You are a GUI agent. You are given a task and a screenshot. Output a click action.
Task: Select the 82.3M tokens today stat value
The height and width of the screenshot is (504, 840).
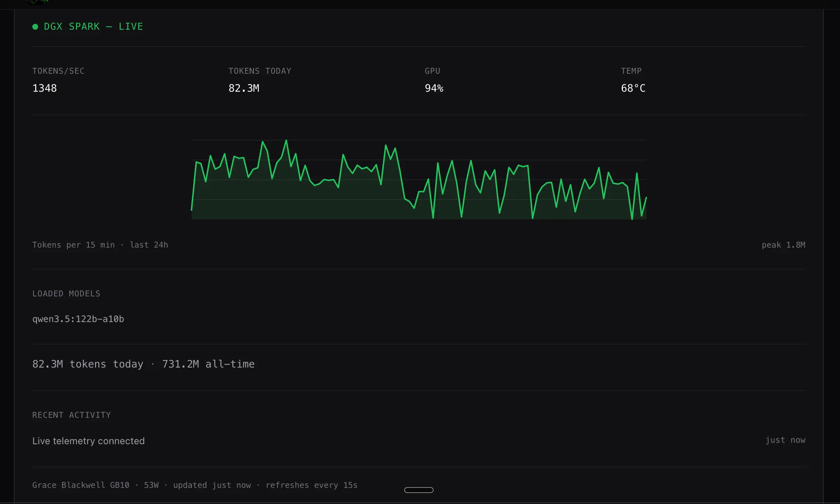pos(244,88)
